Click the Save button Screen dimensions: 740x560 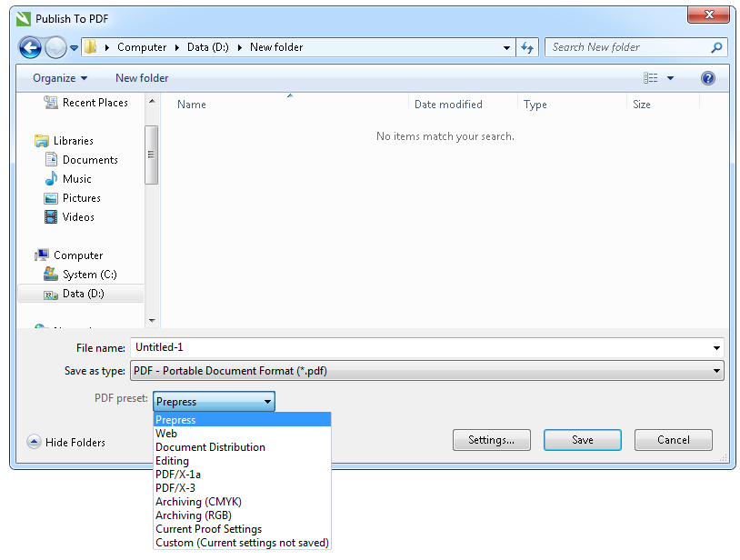tap(583, 440)
